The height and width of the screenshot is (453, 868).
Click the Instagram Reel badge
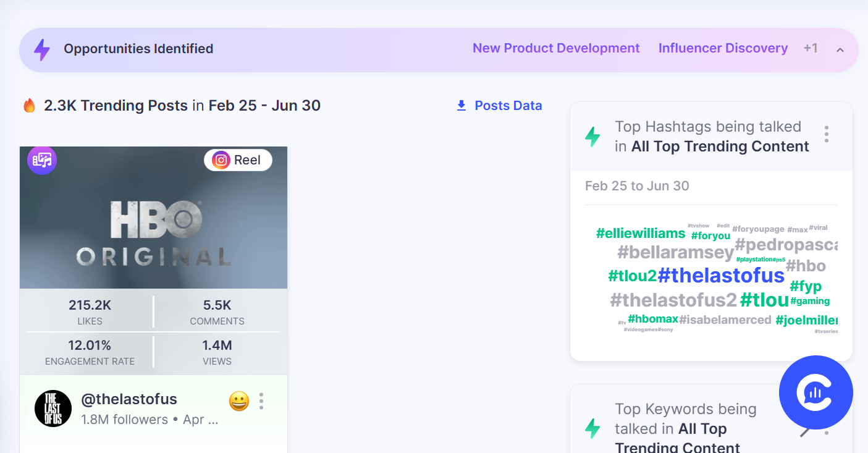238,160
